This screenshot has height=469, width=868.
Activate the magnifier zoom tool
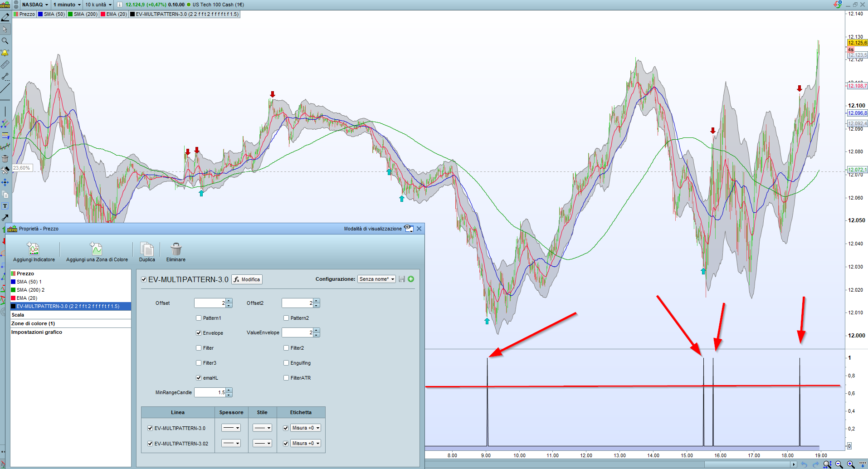click(5, 41)
